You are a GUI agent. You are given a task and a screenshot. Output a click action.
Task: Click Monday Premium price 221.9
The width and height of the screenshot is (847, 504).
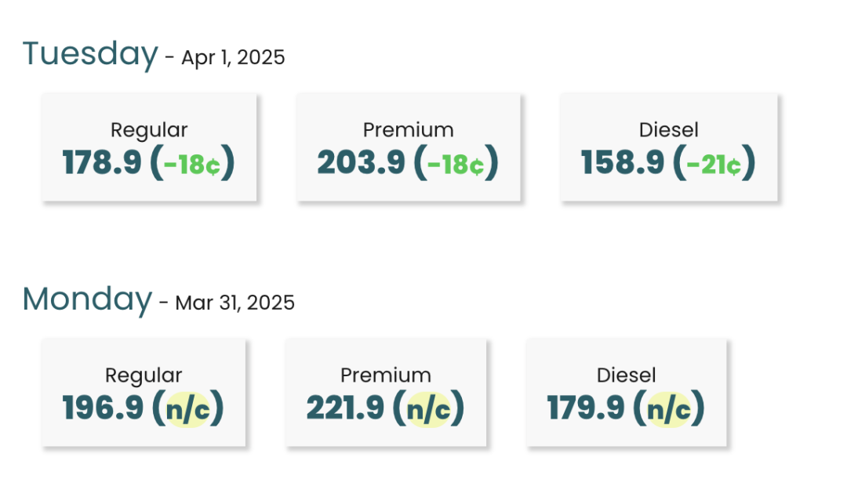point(346,408)
